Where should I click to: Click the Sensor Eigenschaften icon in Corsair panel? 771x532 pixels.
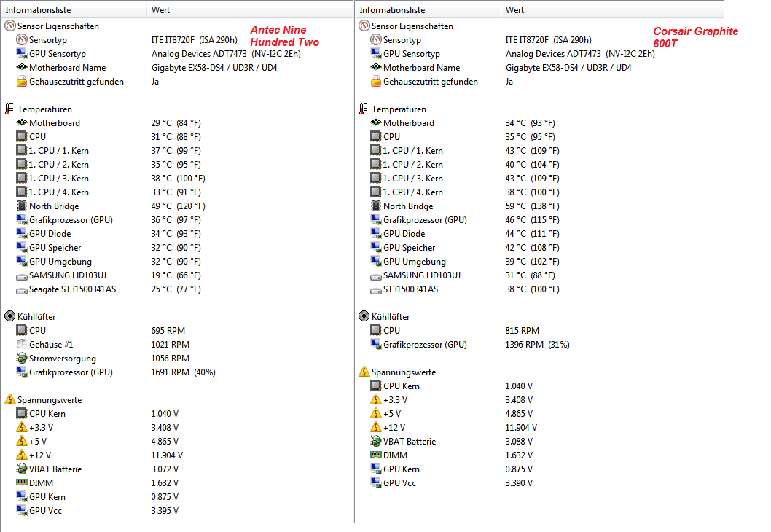(x=364, y=26)
